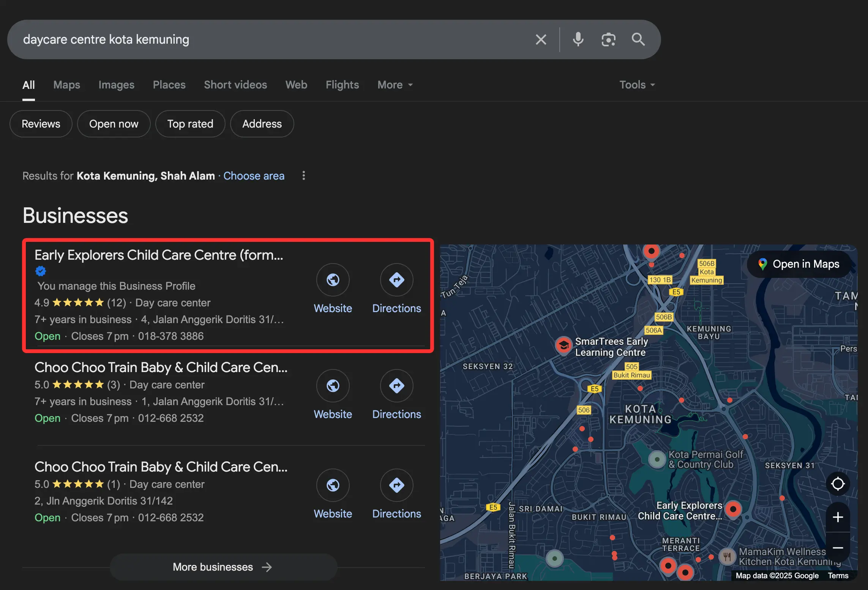Toggle the Top rated filter chip
Screen dimensions: 868x590
pos(190,124)
